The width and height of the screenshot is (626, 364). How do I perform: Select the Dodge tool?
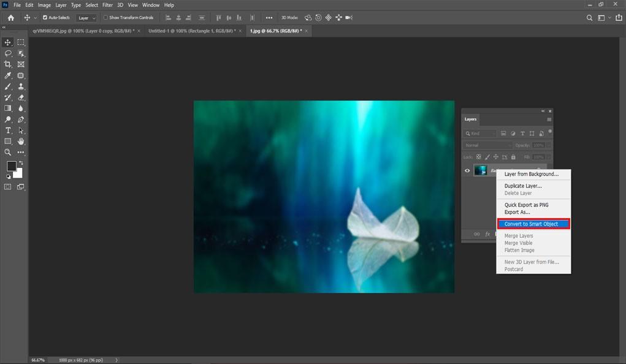(x=7, y=119)
